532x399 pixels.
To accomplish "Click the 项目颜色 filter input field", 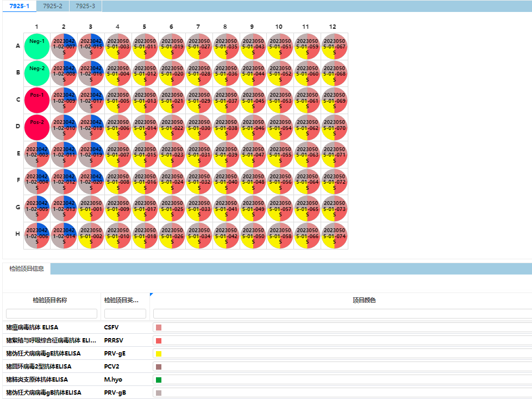I will click(x=342, y=314).
